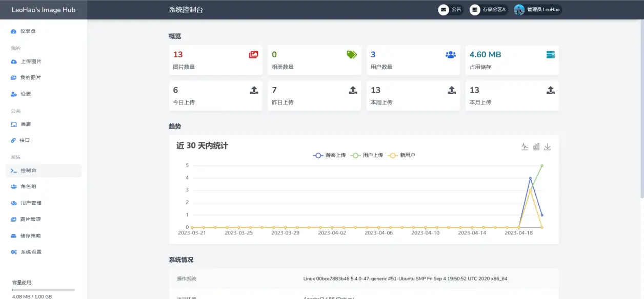Select the 控制台 console menu item
The image size is (644, 299).
coord(44,170)
